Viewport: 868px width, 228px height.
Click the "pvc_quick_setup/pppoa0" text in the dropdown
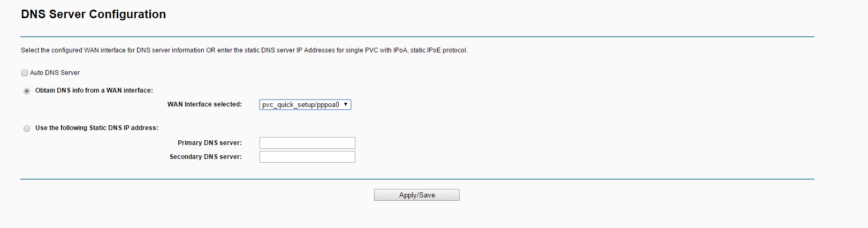[300, 105]
